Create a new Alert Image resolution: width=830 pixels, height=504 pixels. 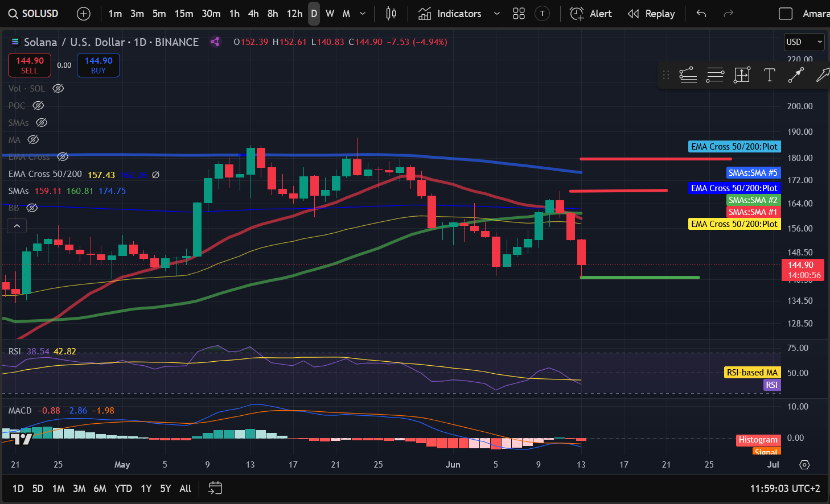(591, 14)
